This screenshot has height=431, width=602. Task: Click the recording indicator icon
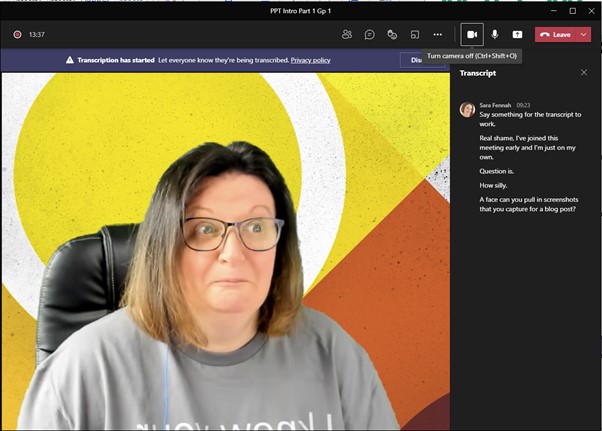click(17, 34)
